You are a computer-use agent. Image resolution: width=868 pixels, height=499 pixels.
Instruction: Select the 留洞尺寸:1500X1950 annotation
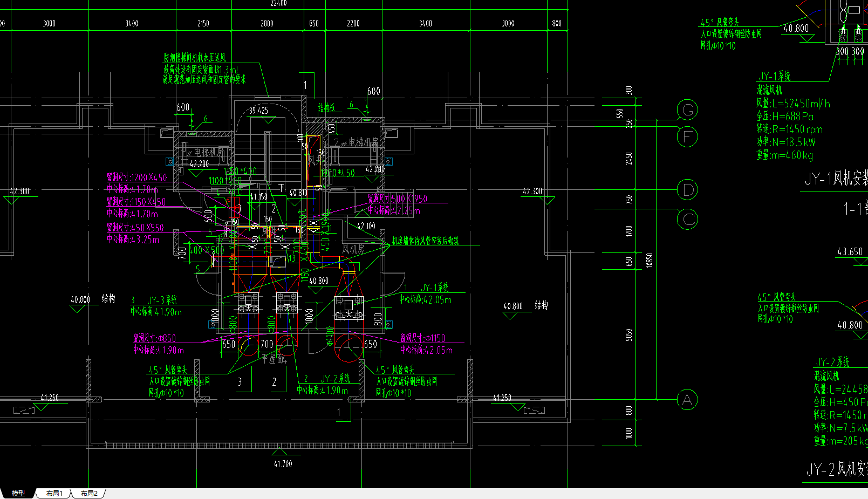tap(398, 199)
